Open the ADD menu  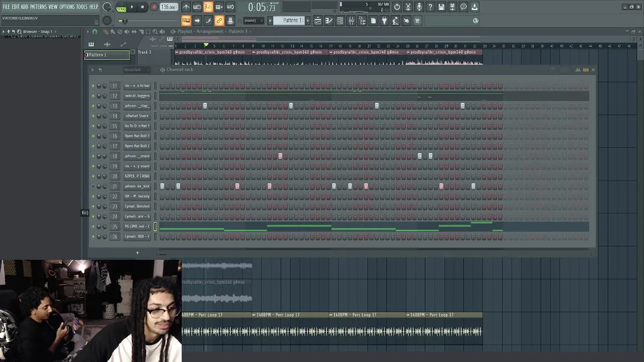[x=24, y=7]
